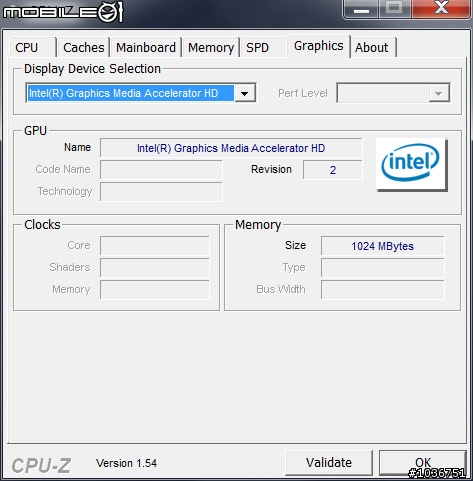Show the About tab
The height and width of the screenshot is (481, 473).
373,47
